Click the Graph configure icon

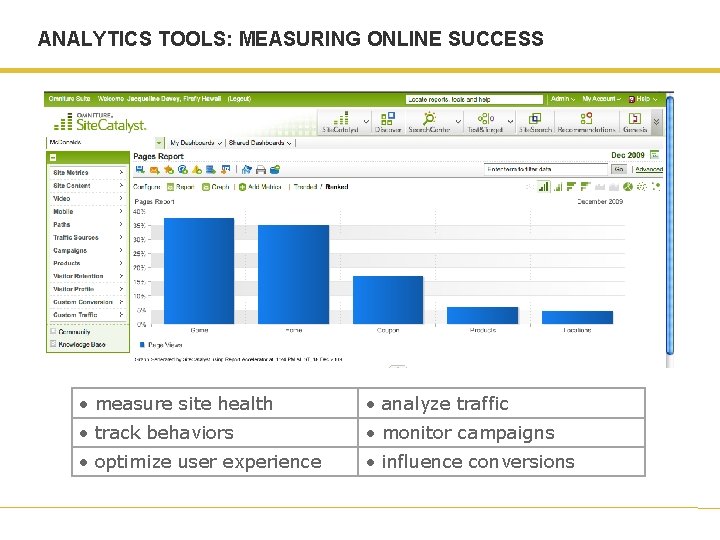coord(206,187)
